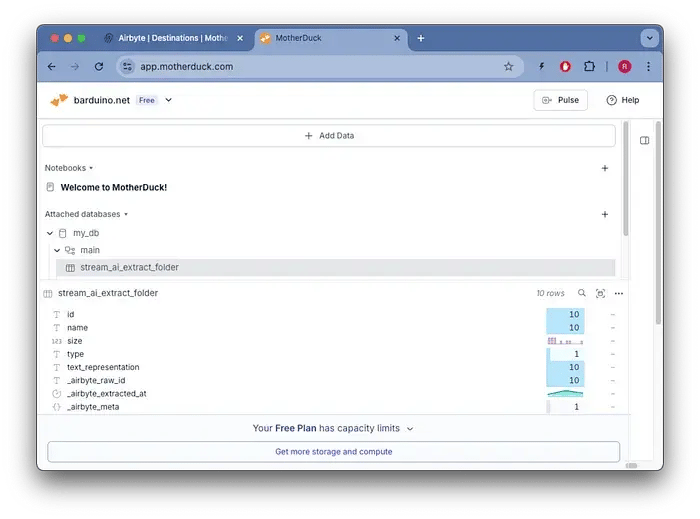Click the sidebar vertical scrollbar
The width and height of the screenshot is (700, 519).
[x=625, y=179]
